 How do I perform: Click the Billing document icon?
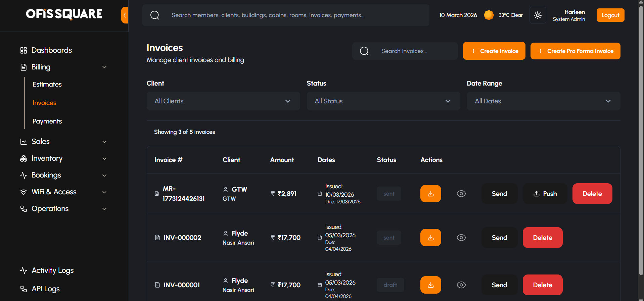pos(24,67)
